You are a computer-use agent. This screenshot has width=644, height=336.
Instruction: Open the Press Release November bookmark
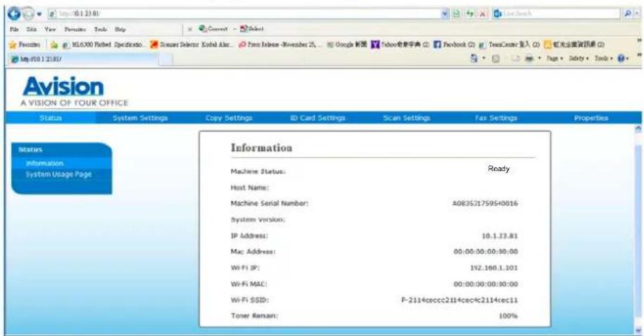coord(279,44)
